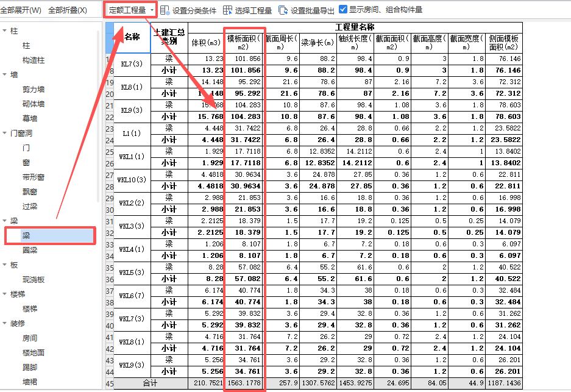Select 门 tree item
This screenshot has height=392, width=571.
26,148
